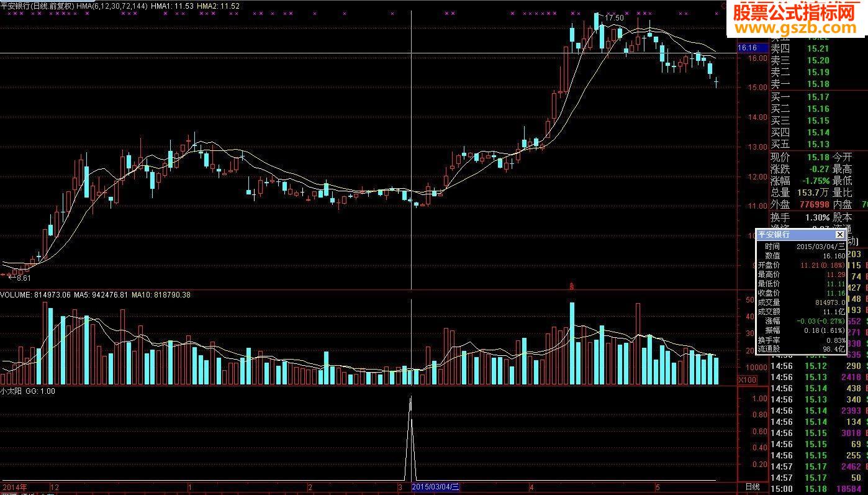868x495 pixels.
Task: Select the 14:56 15.15 3018 tick row
Action: point(819,433)
